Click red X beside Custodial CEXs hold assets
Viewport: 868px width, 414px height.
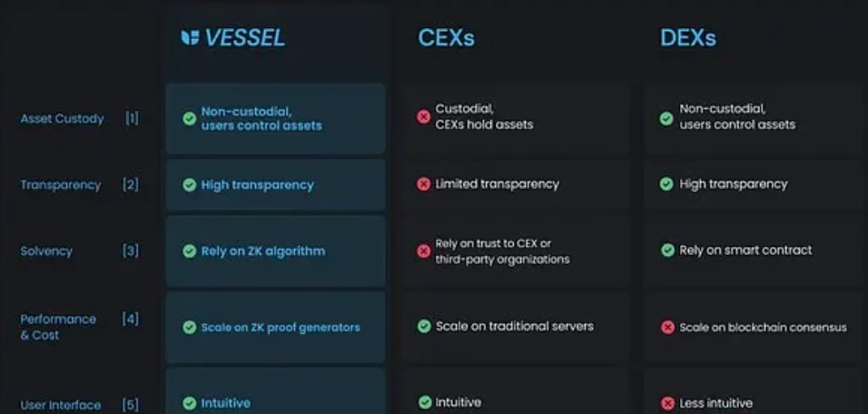423,117
